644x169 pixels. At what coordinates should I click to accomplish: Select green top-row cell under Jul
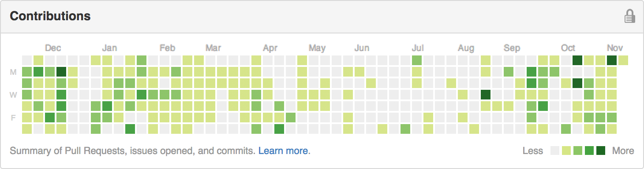click(417, 60)
